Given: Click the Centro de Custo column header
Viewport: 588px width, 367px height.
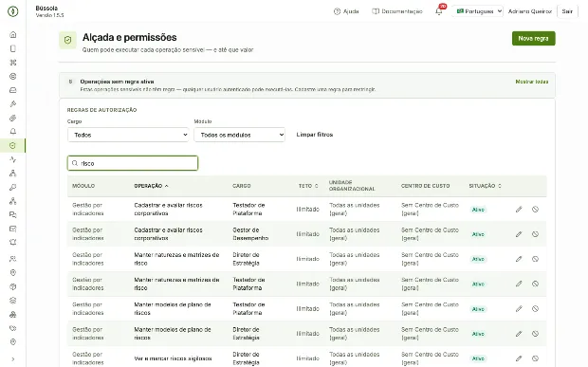Looking at the screenshot, I should [425, 186].
